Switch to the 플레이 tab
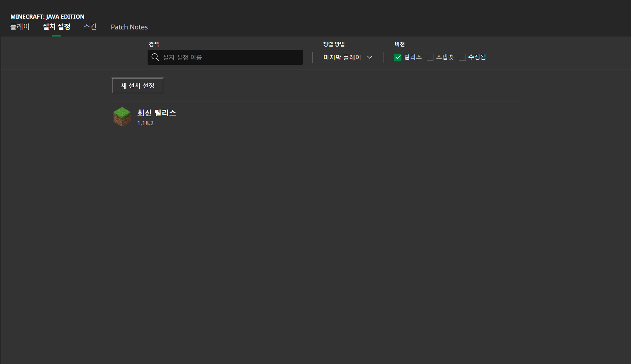 point(20,27)
